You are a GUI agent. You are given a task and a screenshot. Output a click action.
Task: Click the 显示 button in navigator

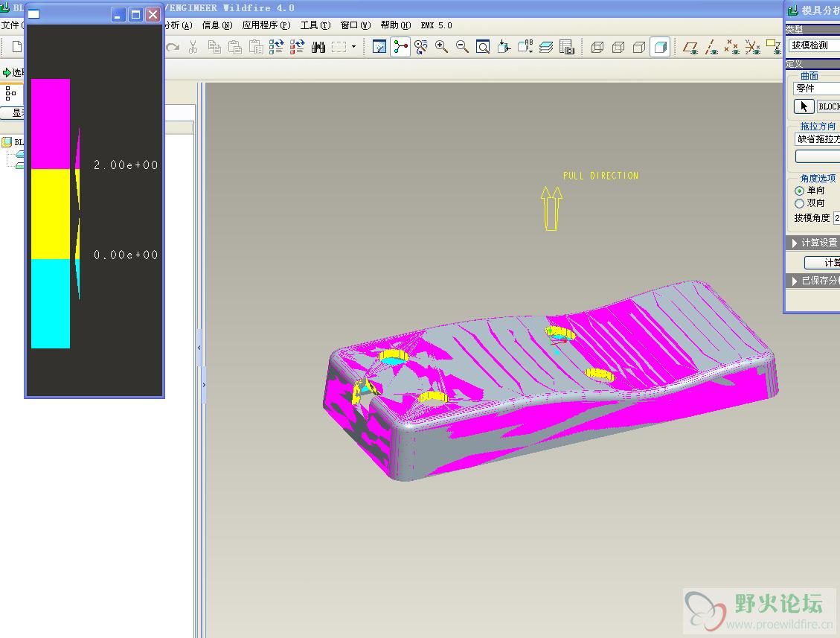[x=13, y=112]
